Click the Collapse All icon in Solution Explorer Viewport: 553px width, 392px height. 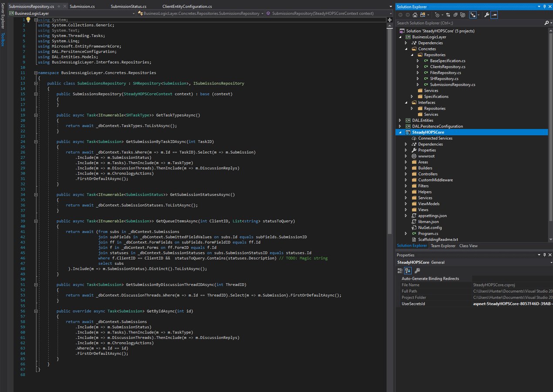[455, 14]
